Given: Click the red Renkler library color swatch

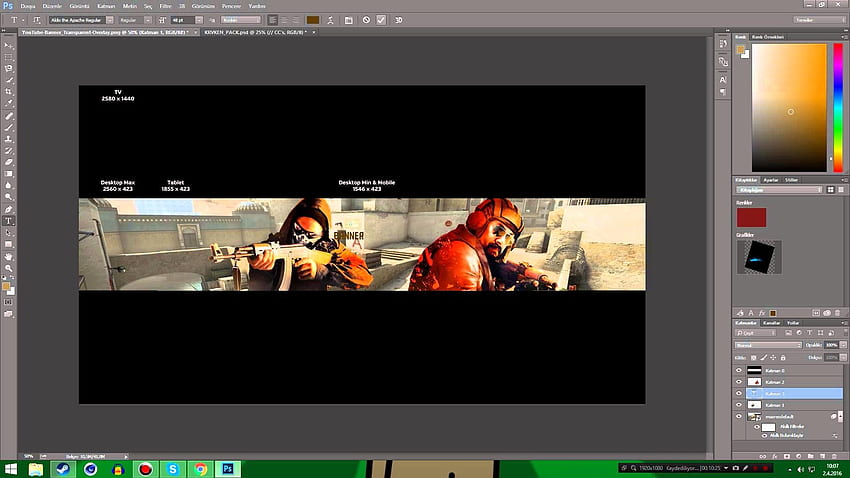Looking at the screenshot, I should pyautogui.click(x=751, y=217).
